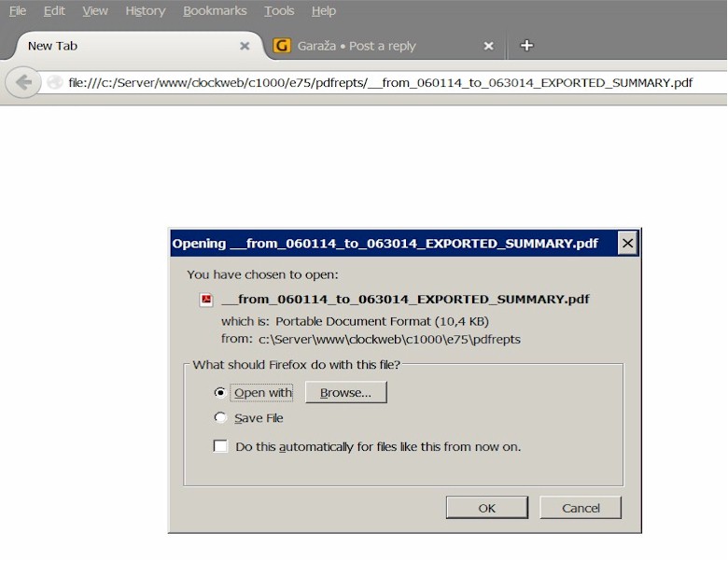Screen dimensions: 728x561
Task: Open a new tab with plus button
Action: [x=526, y=45]
